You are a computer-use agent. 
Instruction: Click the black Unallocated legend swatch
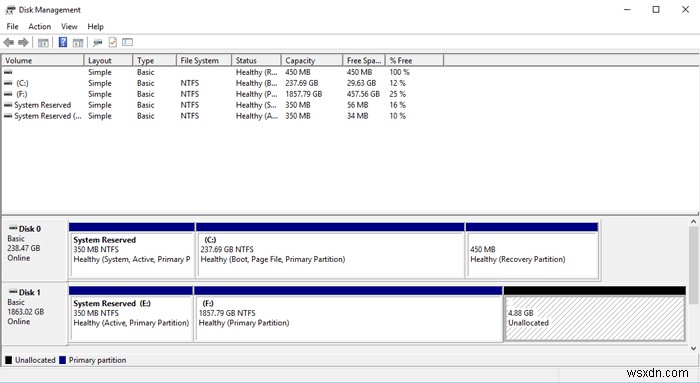click(x=8, y=360)
